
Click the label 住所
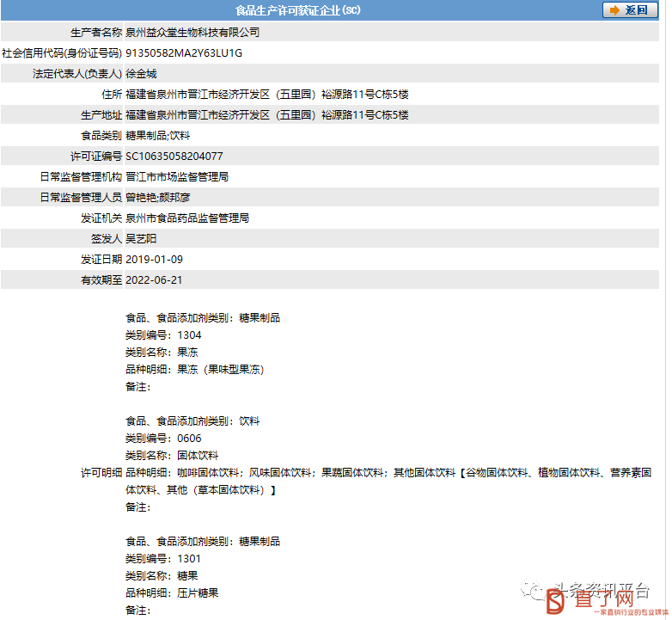click(x=112, y=95)
